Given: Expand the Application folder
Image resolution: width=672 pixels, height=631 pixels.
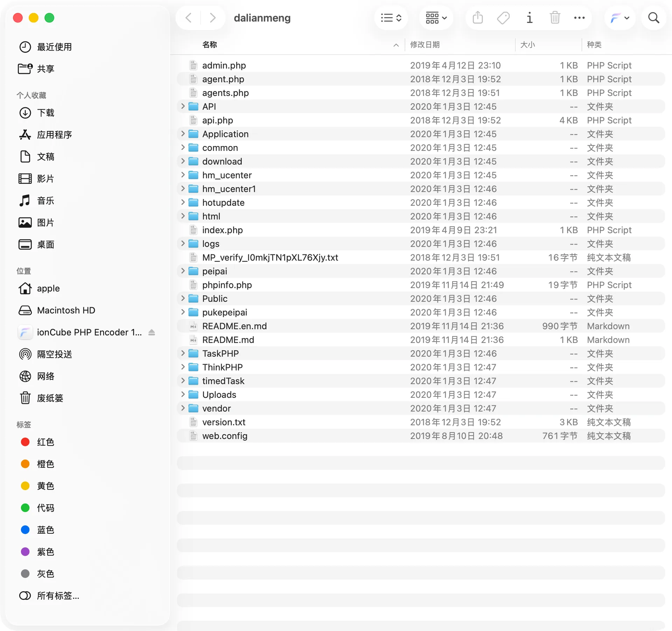Looking at the screenshot, I should tap(183, 134).
